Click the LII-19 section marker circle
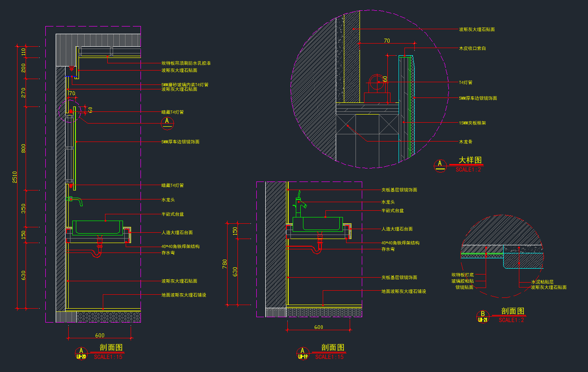588x372 pixels. point(303,353)
